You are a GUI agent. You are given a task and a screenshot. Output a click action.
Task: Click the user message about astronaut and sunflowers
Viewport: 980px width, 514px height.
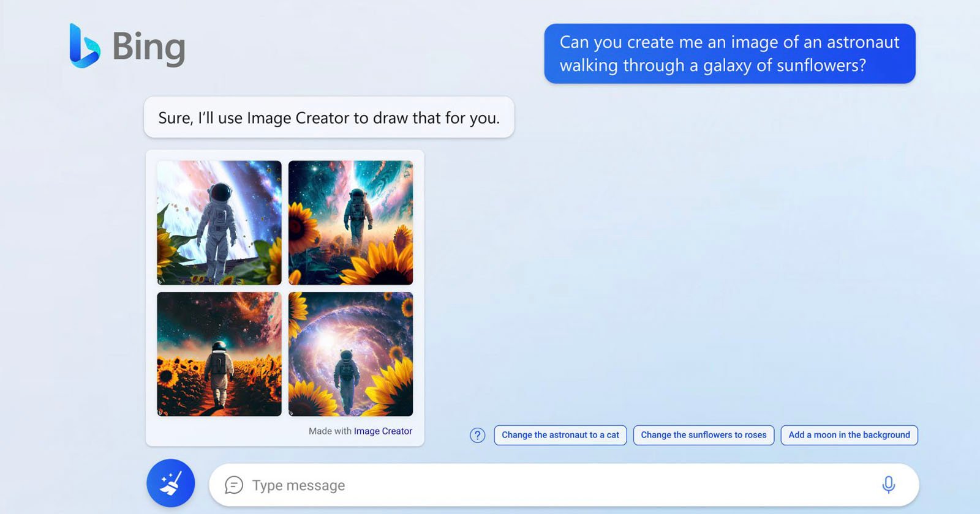pyautogui.click(x=729, y=54)
